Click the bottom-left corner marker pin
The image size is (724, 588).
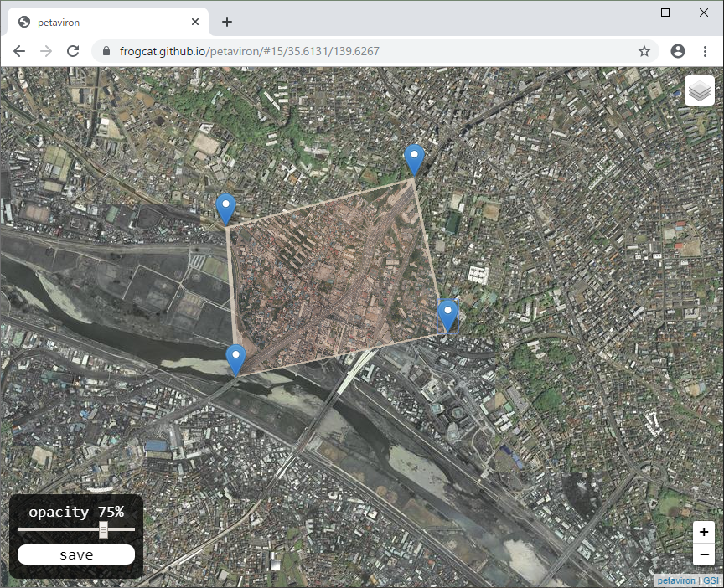(236, 360)
